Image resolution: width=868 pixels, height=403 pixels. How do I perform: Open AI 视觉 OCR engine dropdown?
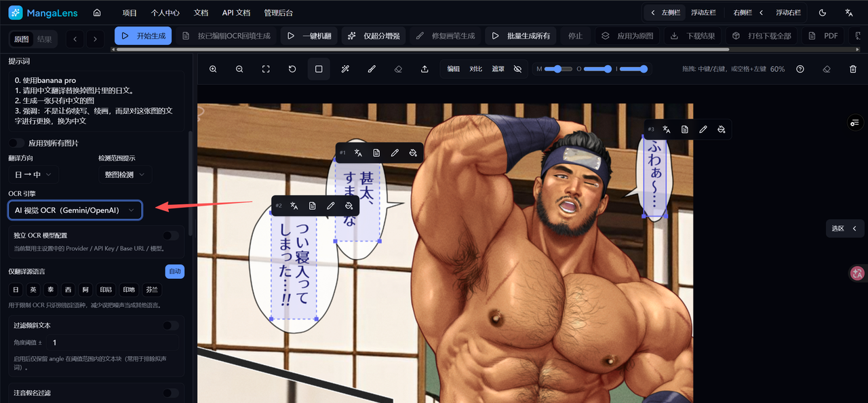coord(75,210)
